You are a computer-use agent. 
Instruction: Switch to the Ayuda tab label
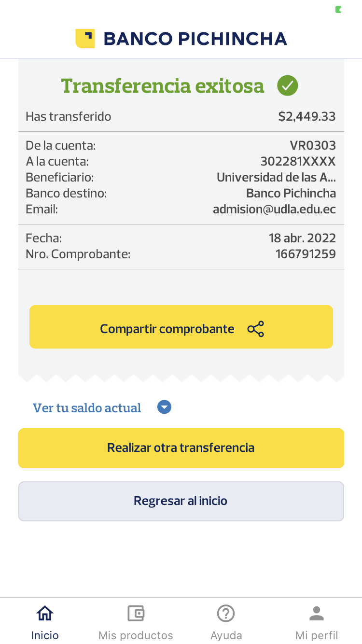pyautogui.click(x=226, y=635)
